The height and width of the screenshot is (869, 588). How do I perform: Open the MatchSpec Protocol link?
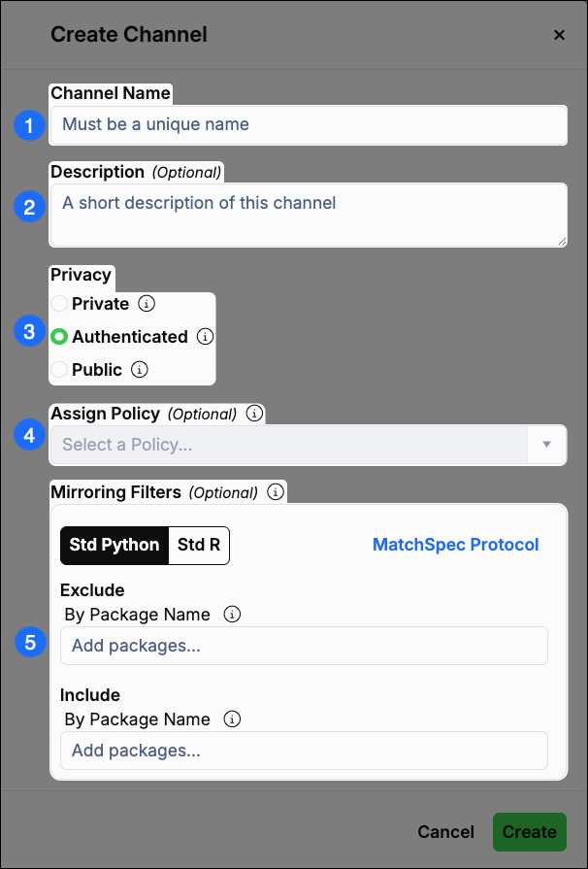pos(455,545)
